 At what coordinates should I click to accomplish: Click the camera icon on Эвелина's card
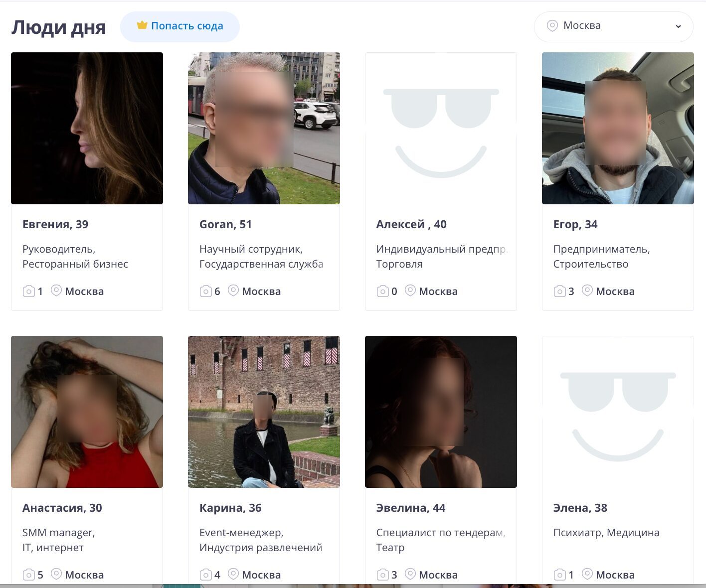(383, 575)
